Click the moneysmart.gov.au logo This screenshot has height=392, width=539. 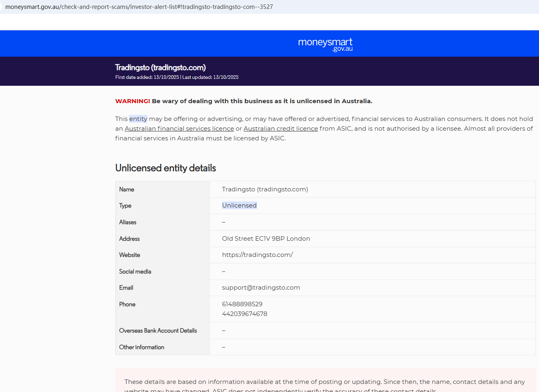tap(325, 44)
